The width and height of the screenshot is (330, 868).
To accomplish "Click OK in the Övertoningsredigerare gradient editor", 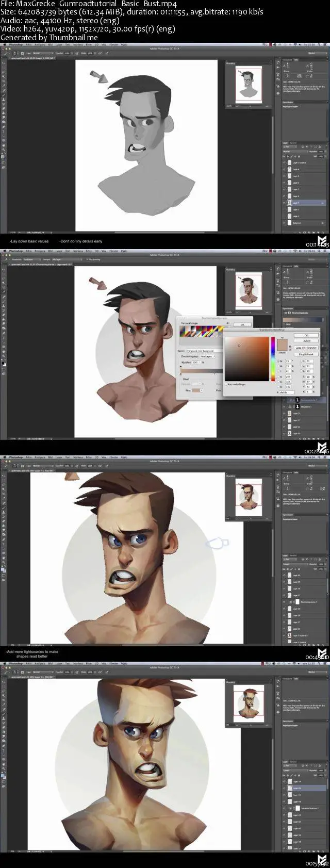I will click(242, 324).
